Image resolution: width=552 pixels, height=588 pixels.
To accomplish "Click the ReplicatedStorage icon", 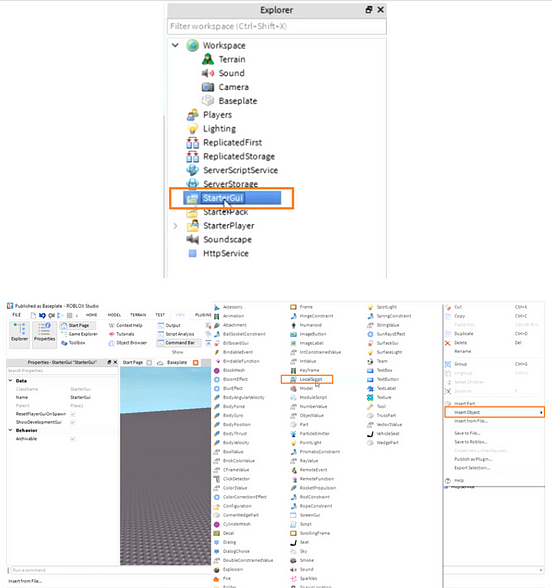I will tap(192, 156).
